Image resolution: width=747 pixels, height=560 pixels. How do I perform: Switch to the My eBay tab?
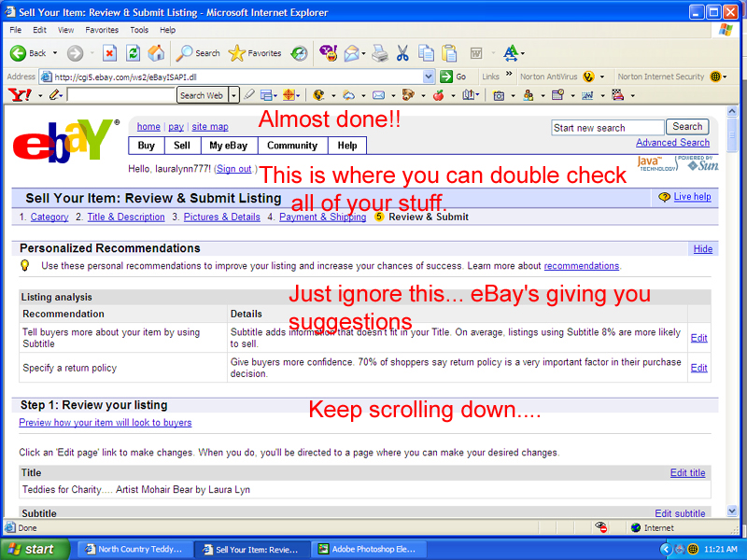tap(228, 146)
